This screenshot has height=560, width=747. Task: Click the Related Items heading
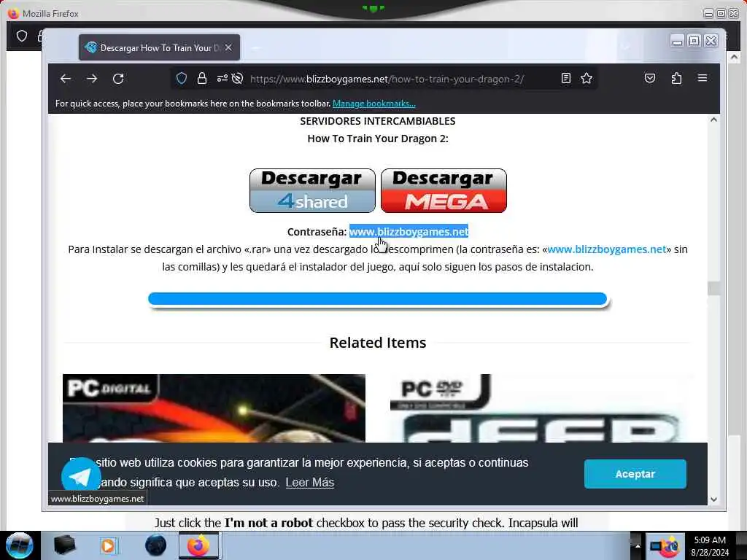(378, 343)
